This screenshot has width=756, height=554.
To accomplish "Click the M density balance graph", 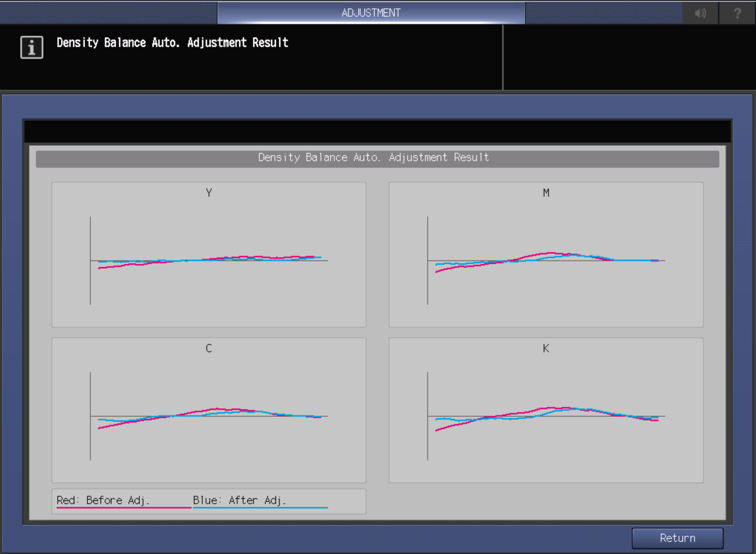I will point(546,260).
